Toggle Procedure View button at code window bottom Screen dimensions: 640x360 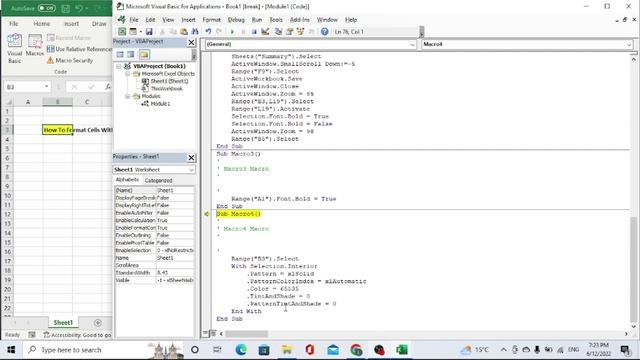point(205,333)
